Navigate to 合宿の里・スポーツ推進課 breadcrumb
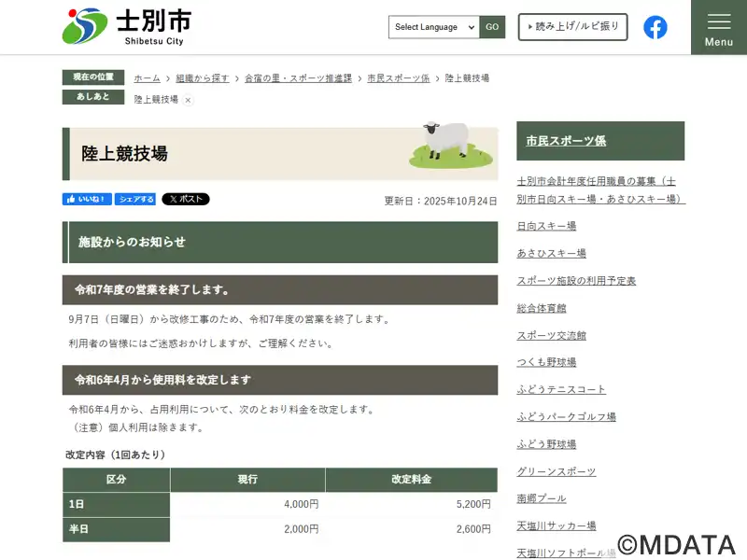 298,78
